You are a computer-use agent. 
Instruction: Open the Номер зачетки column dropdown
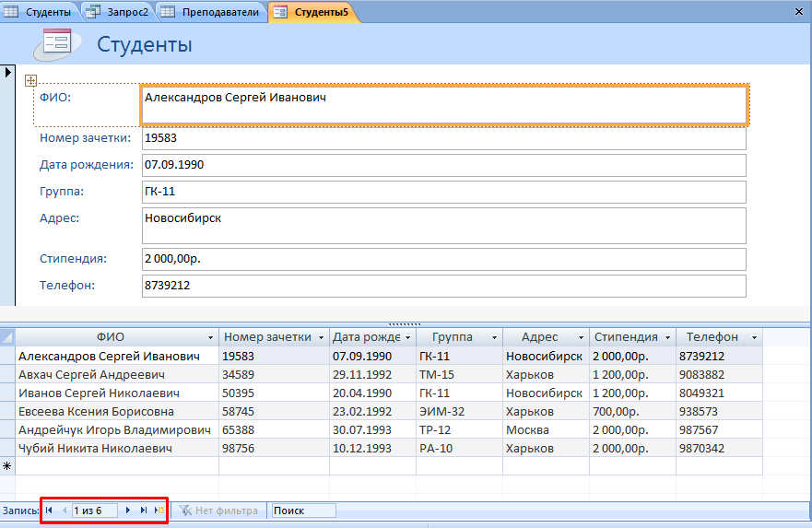321,337
